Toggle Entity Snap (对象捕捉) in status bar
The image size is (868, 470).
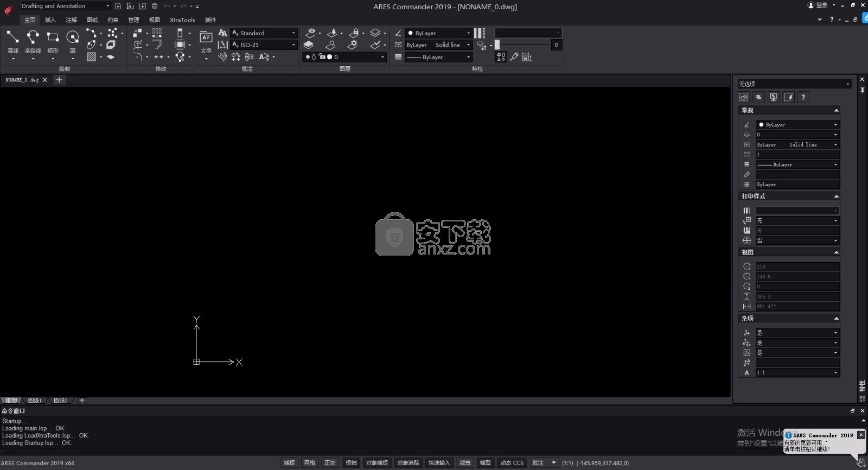[x=377, y=463]
